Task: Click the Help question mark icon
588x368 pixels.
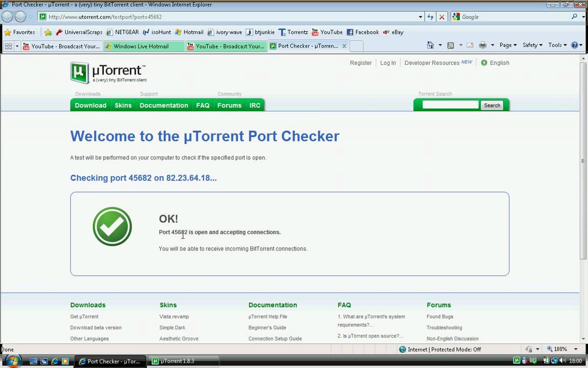Action: pos(575,45)
